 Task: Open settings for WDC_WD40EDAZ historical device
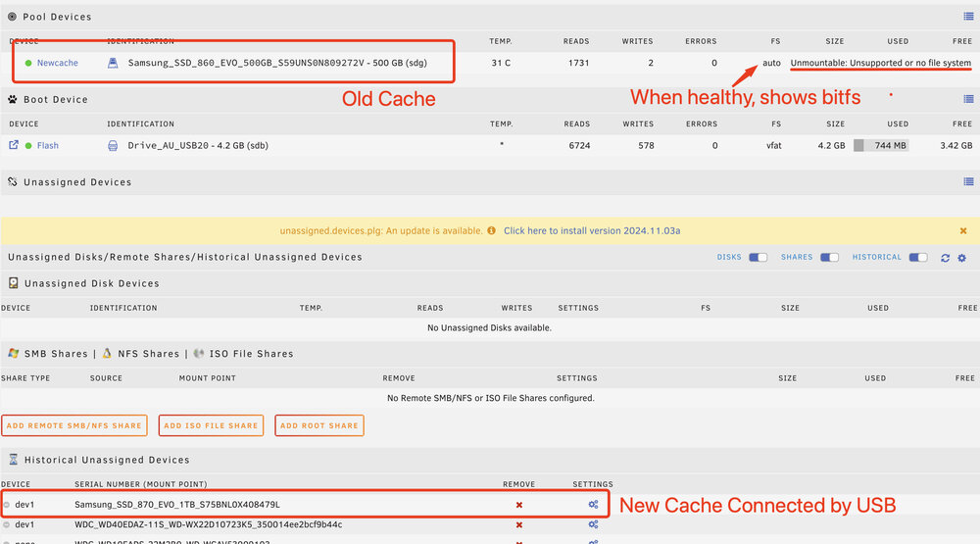pos(593,524)
